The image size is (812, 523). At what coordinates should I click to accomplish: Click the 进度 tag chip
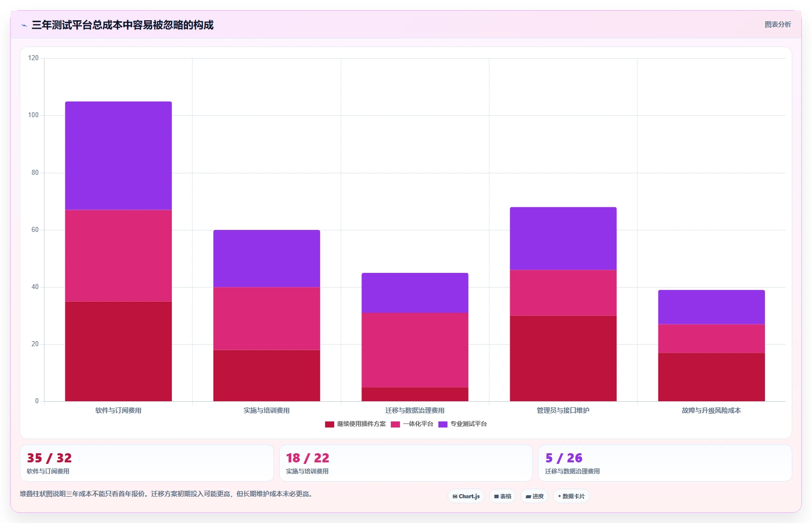tap(534, 496)
